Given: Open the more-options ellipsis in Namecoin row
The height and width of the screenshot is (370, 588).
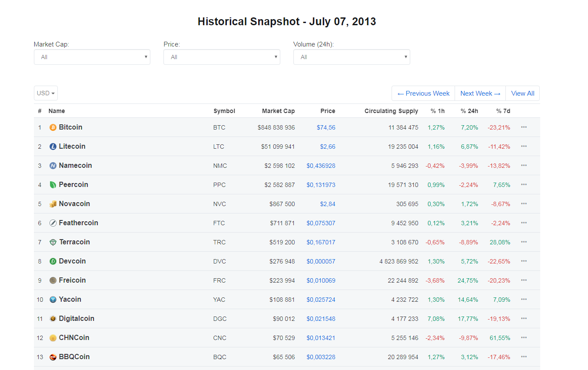Looking at the screenshot, I should click(x=524, y=166).
